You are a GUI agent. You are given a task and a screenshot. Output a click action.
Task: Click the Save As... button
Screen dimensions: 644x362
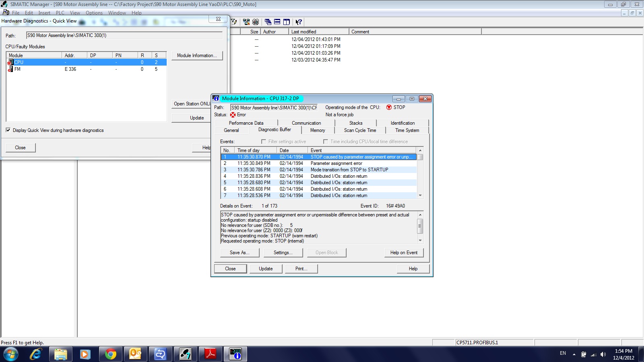coord(239,253)
